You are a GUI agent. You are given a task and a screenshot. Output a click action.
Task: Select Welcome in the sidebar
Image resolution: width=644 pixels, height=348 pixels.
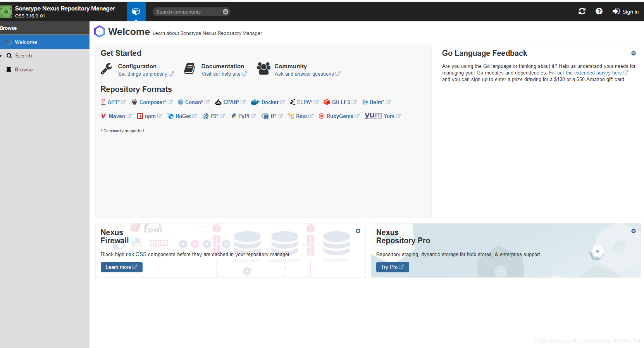tap(45, 42)
